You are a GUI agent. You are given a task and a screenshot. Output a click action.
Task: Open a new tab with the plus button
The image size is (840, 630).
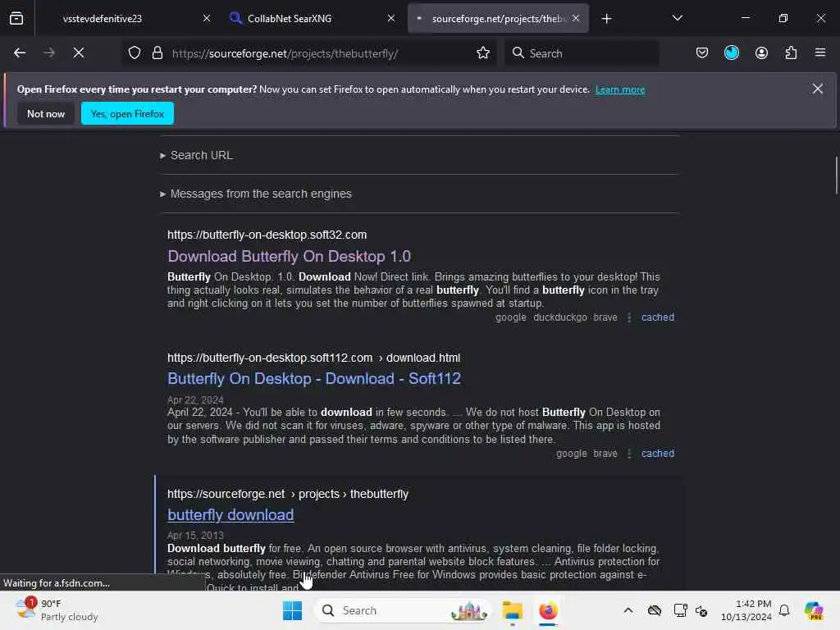click(x=606, y=19)
